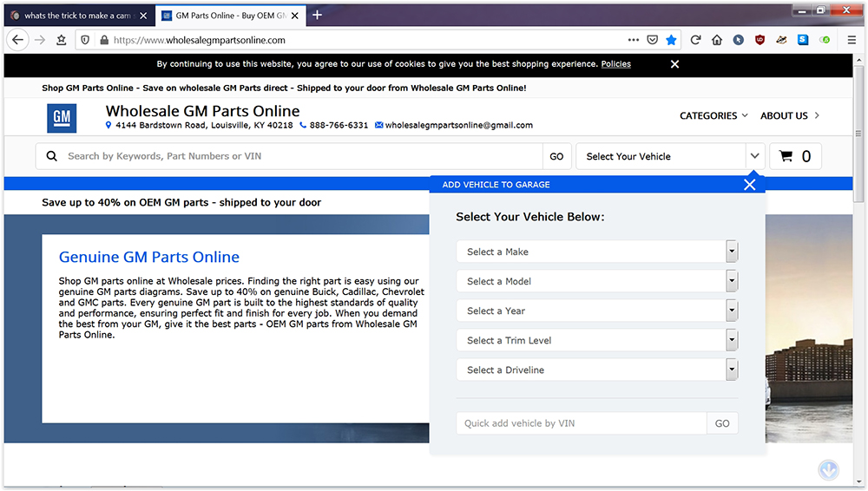868x491 pixels.
Task: Open the Firefox hamburger menu
Action: click(x=852, y=40)
